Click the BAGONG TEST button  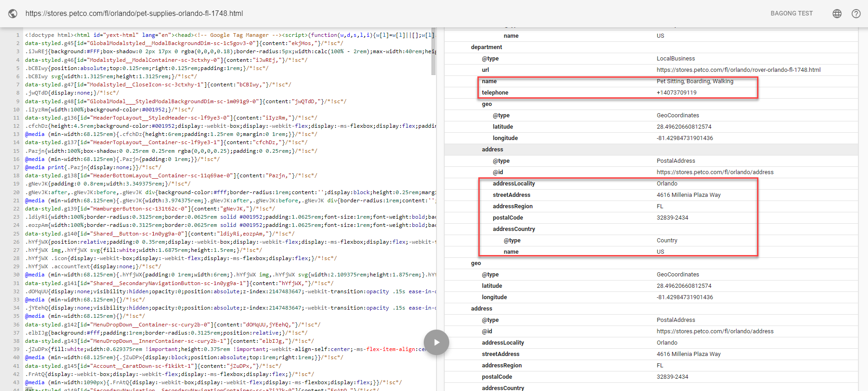[792, 14]
